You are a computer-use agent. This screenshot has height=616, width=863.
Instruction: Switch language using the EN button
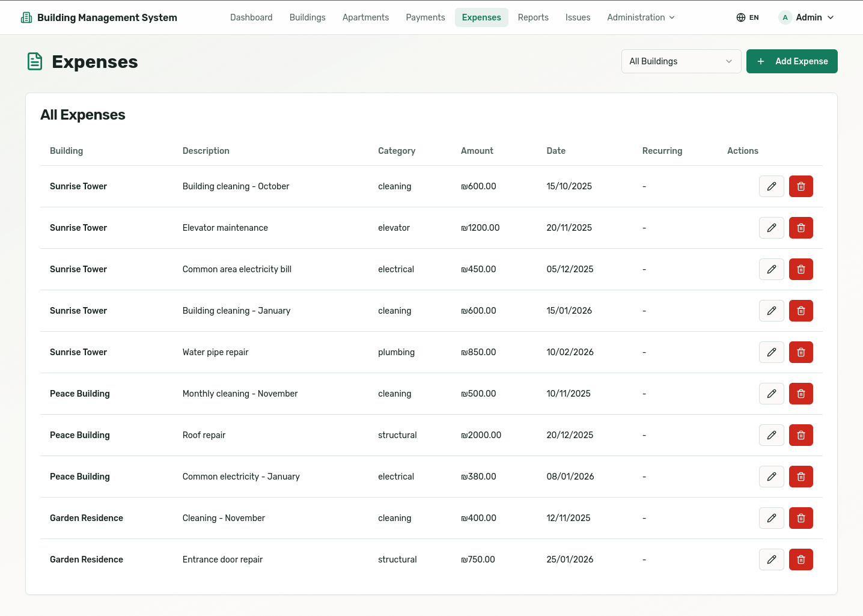tap(748, 17)
